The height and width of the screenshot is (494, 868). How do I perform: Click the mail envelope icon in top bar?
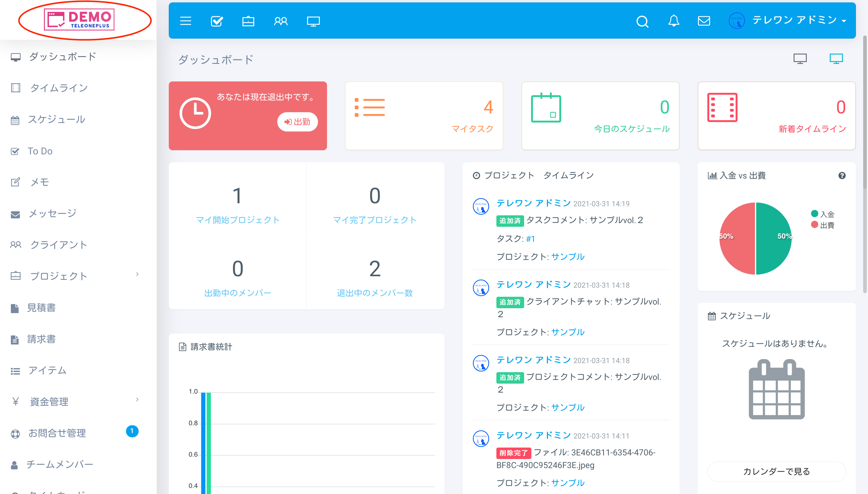click(705, 21)
